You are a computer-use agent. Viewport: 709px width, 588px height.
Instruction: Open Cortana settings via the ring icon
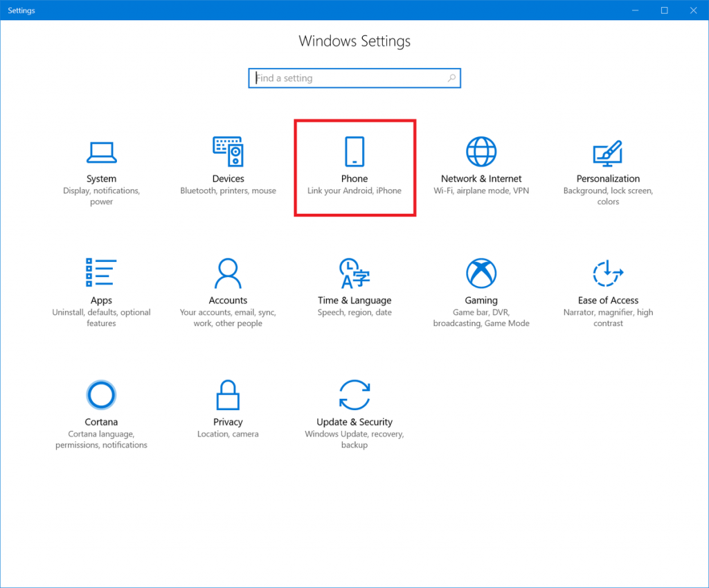101,395
